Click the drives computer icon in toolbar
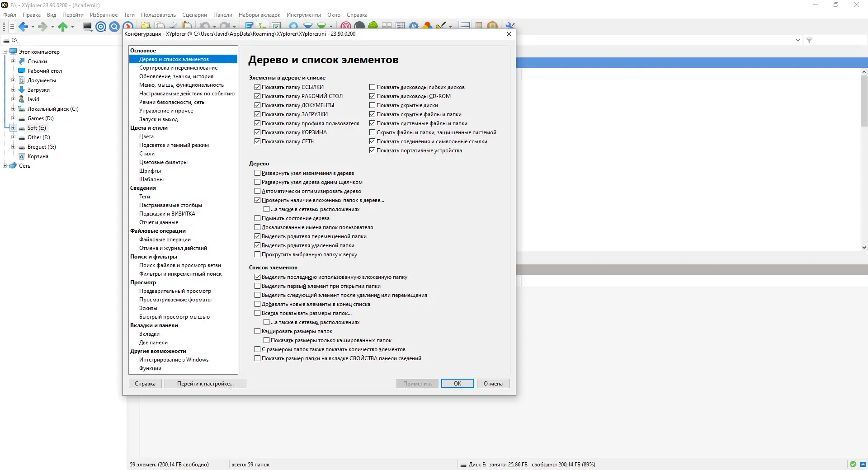Image resolution: width=868 pixels, height=470 pixels. pos(88,27)
